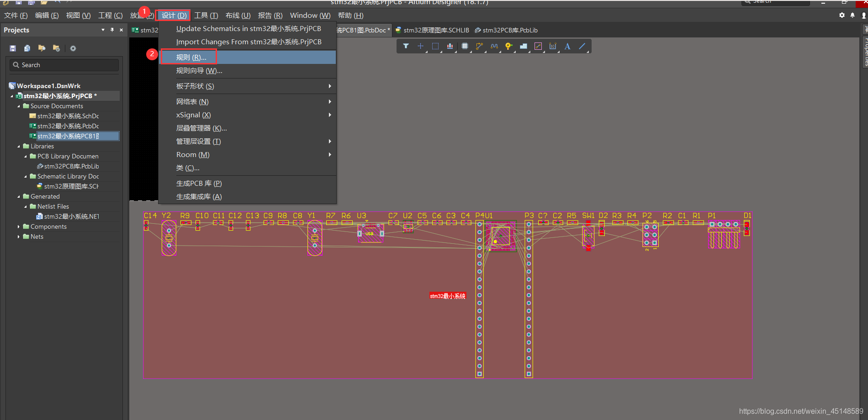The image size is (868, 420).
Task: Choose 规则向导 (W)... menu entry
Action: point(199,71)
